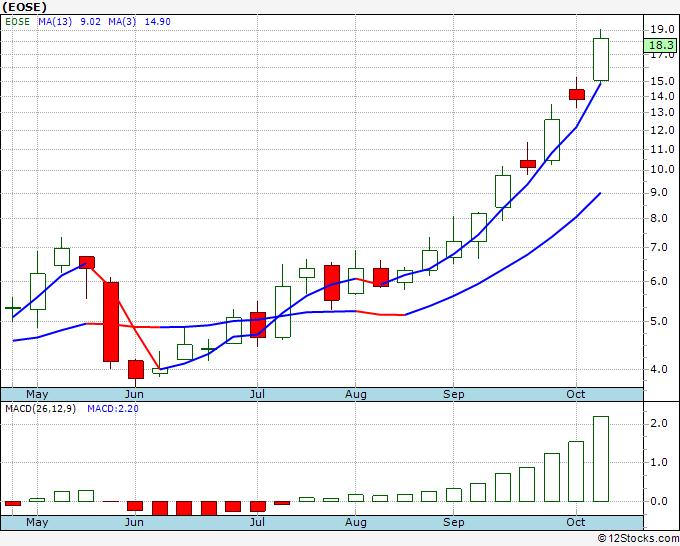Click the 6.0 price axis label
Image resolution: width=680 pixels, height=546 pixels.
pos(659,281)
